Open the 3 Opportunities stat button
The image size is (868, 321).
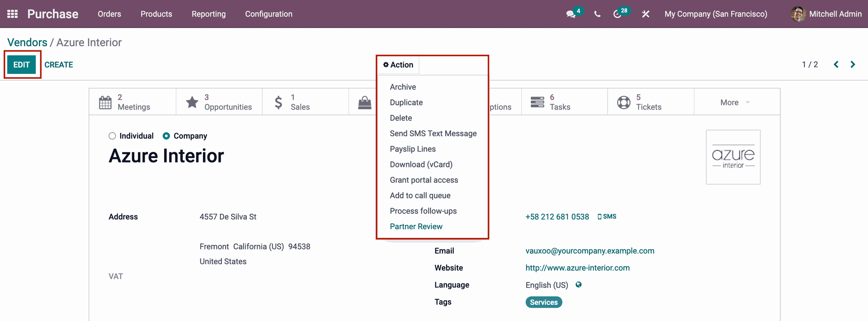tap(219, 102)
